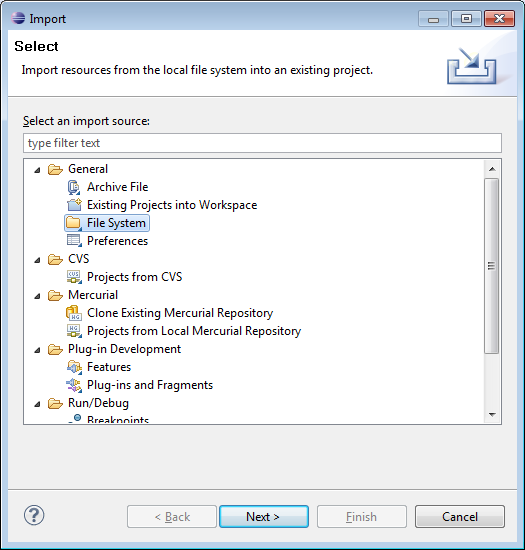Collapse the CVS tree category

tap(38, 260)
